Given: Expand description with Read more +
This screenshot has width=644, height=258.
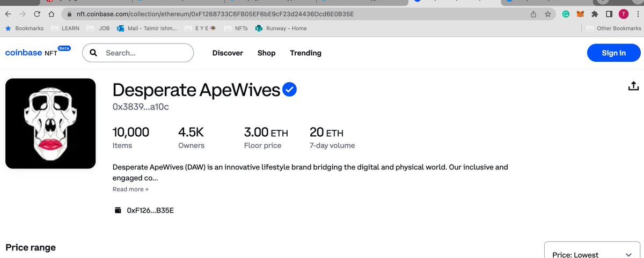Looking at the screenshot, I should point(130,189).
